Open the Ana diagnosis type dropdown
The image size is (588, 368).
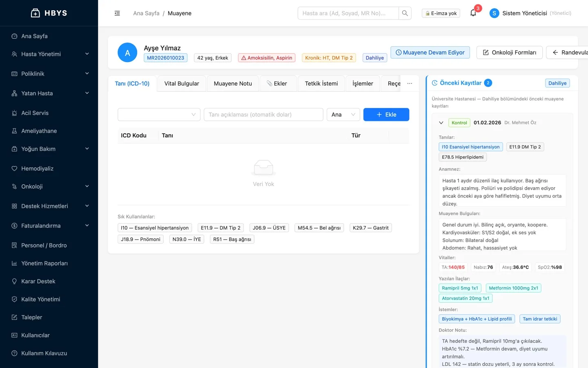(x=343, y=114)
